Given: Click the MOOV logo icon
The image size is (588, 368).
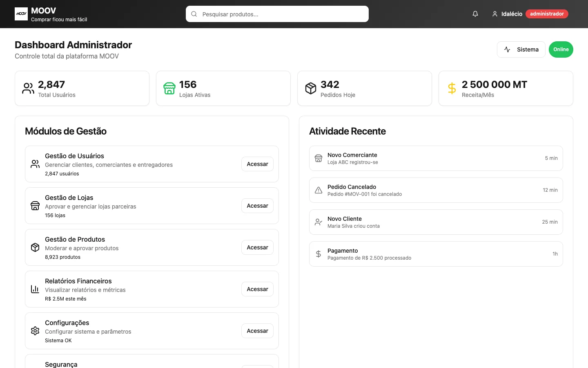Looking at the screenshot, I should coord(21,14).
